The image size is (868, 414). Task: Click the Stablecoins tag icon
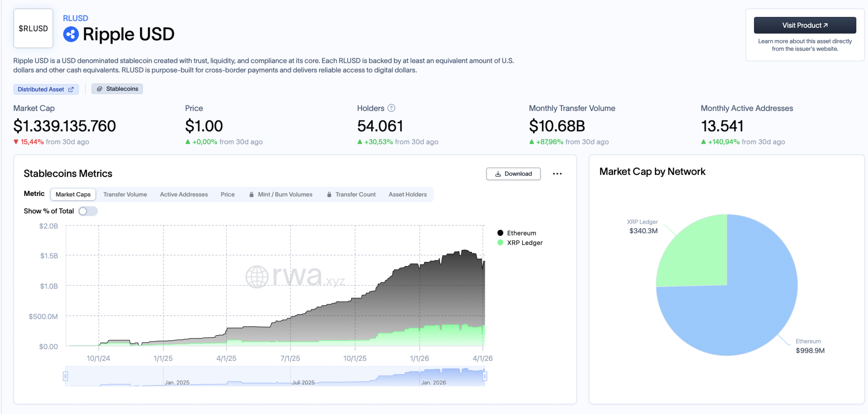pyautogui.click(x=99, y=89)
